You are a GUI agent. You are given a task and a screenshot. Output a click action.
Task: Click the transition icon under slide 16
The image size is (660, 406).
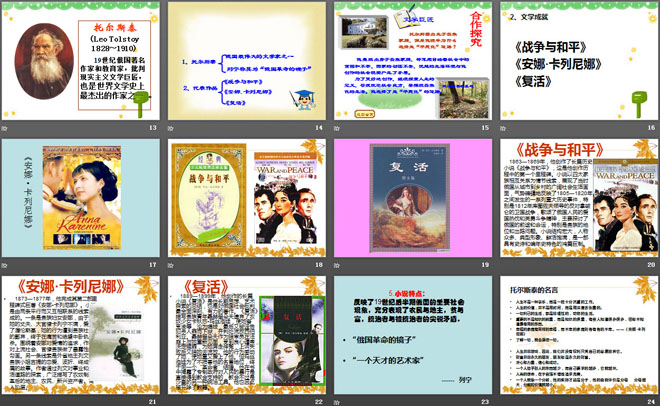[503, 128]
